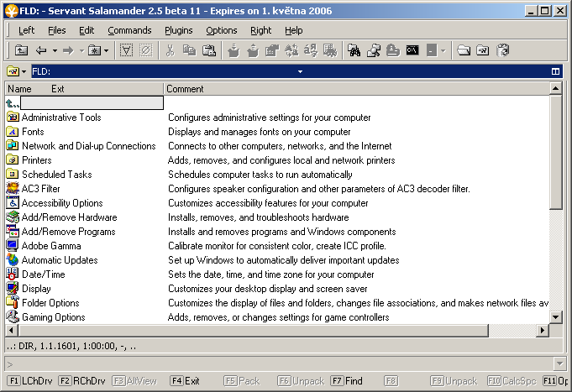The image size is (572, 392).
Task: Open the Hot Paths dropdown arrow
Action: (x=106, y=50)
